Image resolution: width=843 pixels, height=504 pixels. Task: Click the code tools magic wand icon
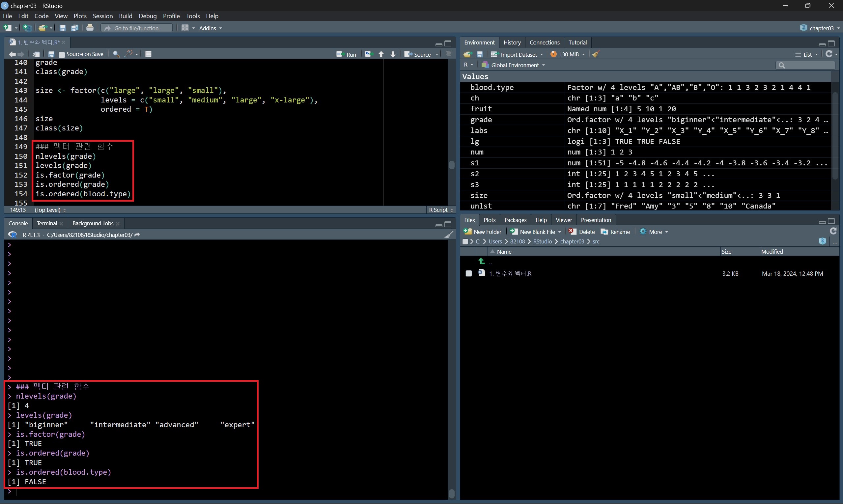click(129, 54)
